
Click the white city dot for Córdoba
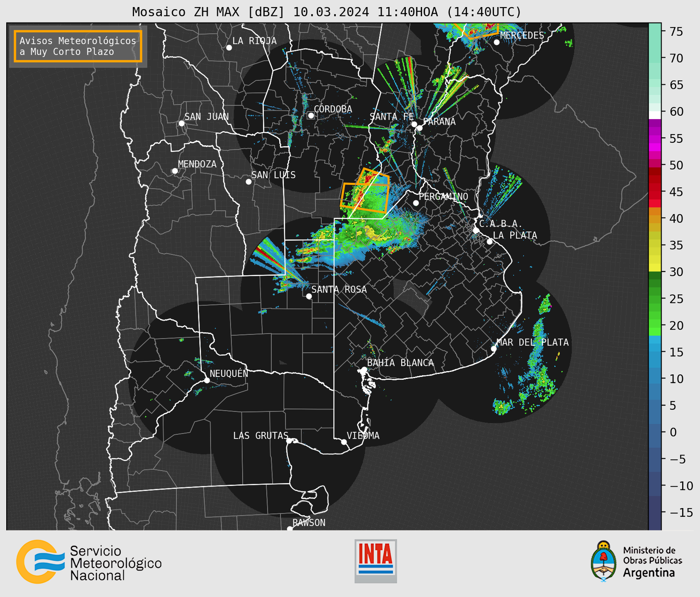tap(311, 116)
